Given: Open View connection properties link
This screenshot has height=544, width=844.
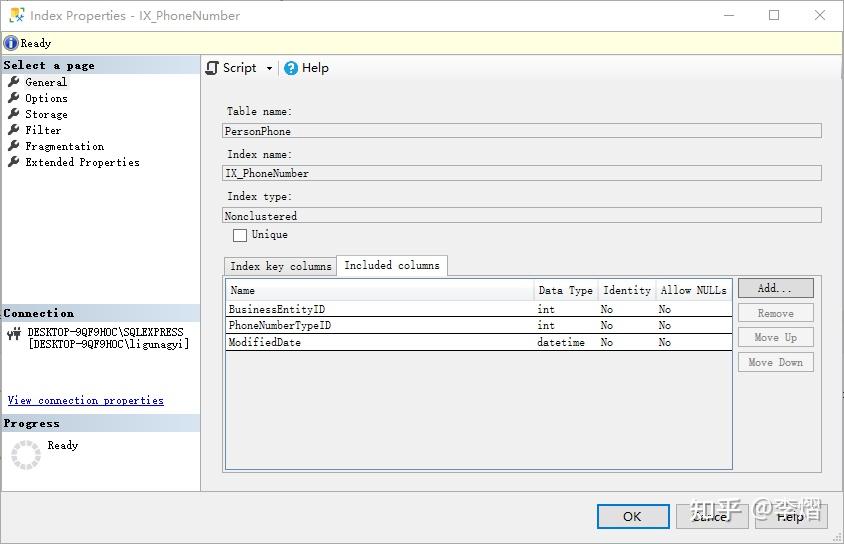Looking at the screenshot, I should 85,400.
